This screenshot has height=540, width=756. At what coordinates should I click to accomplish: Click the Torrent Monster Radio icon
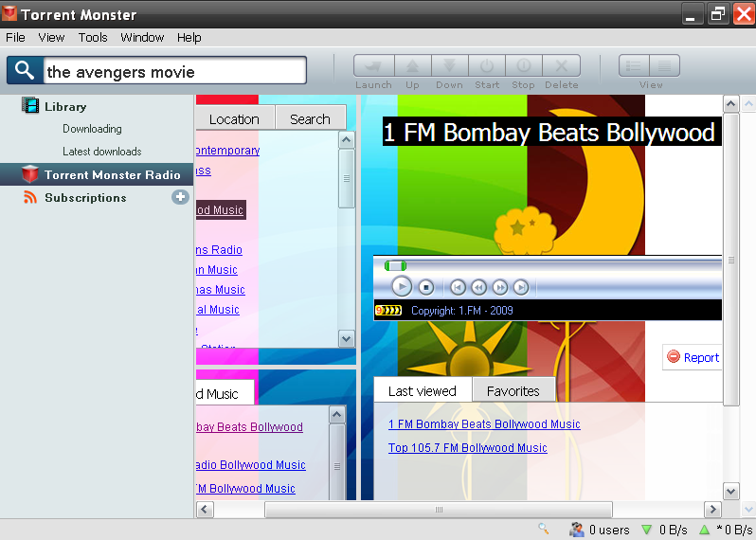coord(30,174)
